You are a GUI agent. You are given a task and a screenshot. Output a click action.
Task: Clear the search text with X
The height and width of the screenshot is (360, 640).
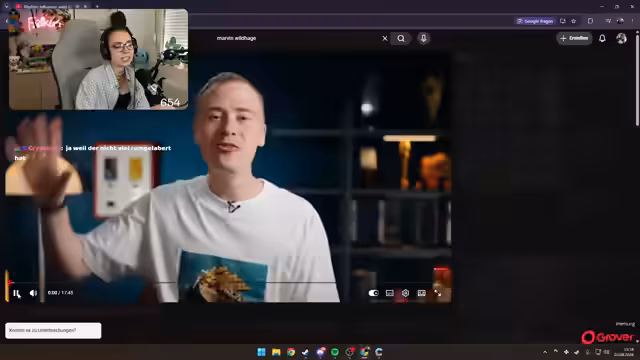click(384, 38)
